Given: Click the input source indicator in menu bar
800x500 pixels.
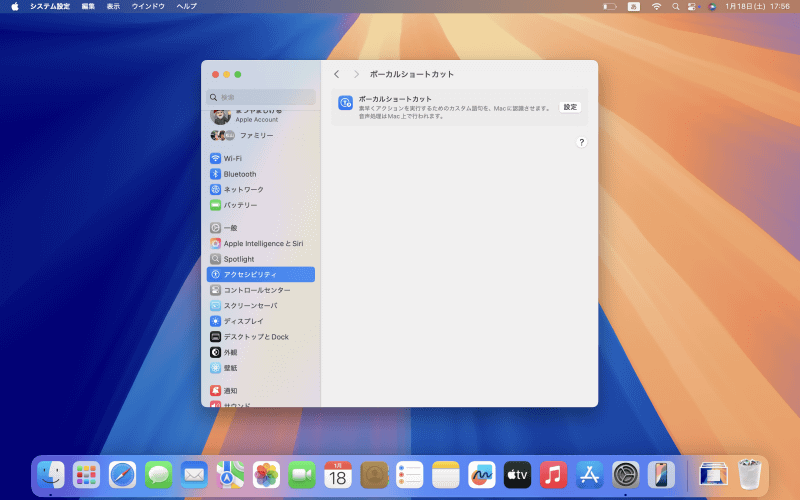Looking at the screenshot, I should [634, 6].
